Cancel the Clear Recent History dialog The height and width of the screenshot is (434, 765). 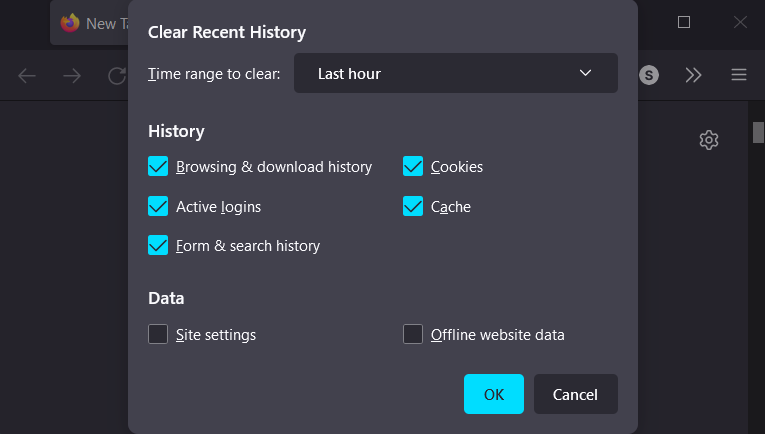point(575,394)
